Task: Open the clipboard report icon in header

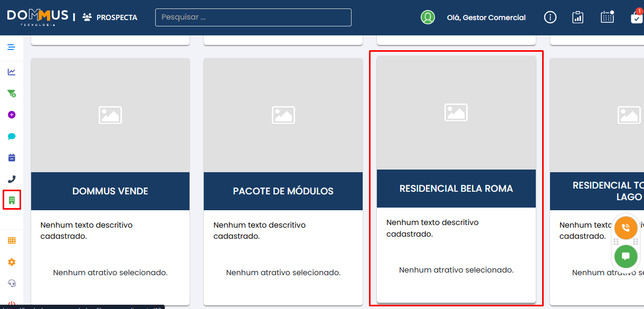Action: [x=577, y=17]
